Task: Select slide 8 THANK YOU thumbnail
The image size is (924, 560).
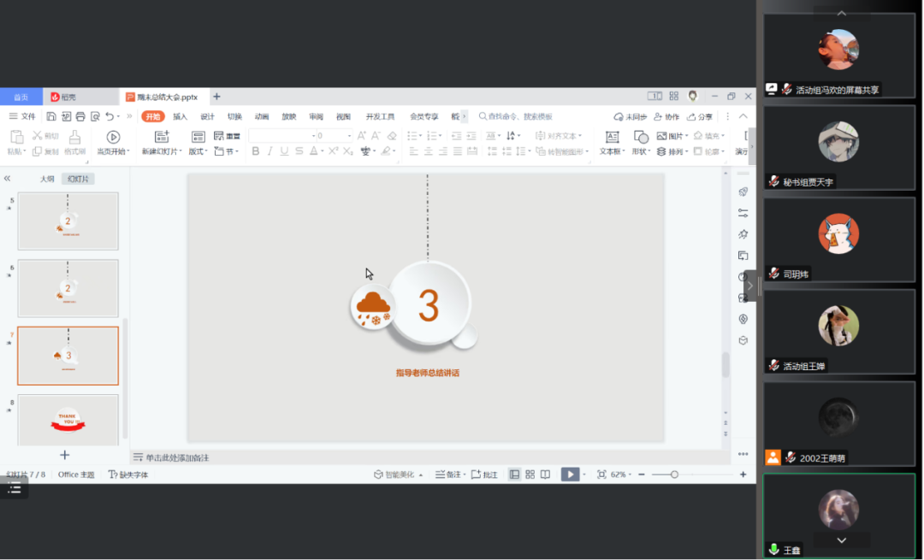Action: [68, 419]
